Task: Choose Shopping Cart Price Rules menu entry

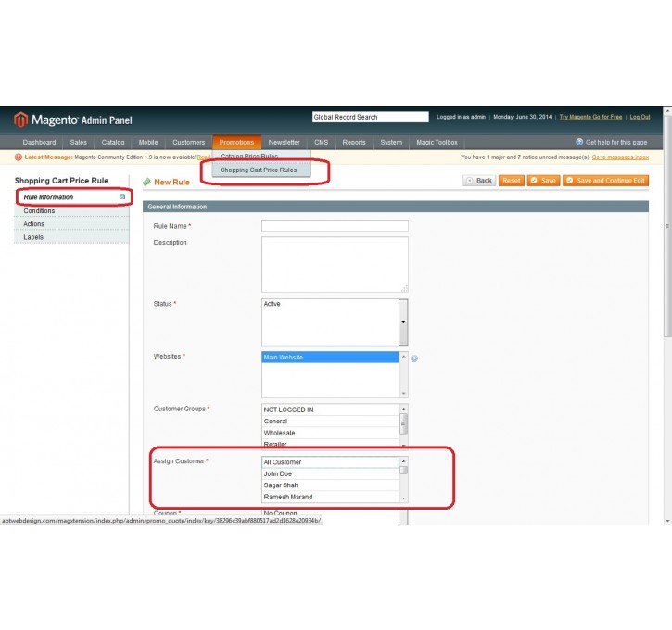Action: coord(261,170)
